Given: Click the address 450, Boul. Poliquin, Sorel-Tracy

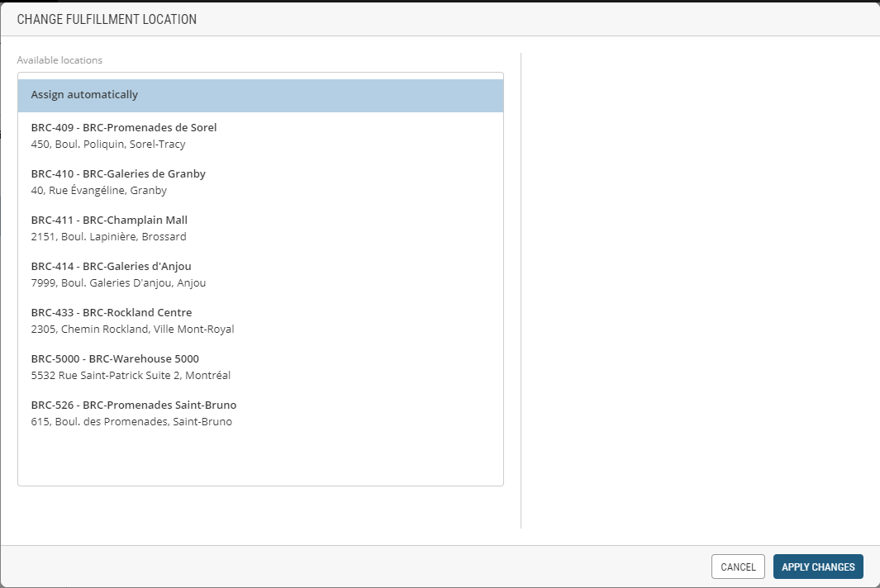Looking at the screenshot, I should (x=108, y=145).
